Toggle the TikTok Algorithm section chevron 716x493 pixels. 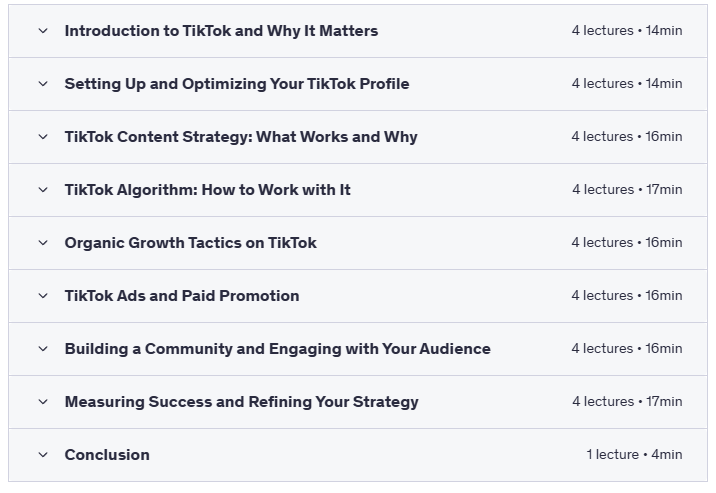point(43,190)
